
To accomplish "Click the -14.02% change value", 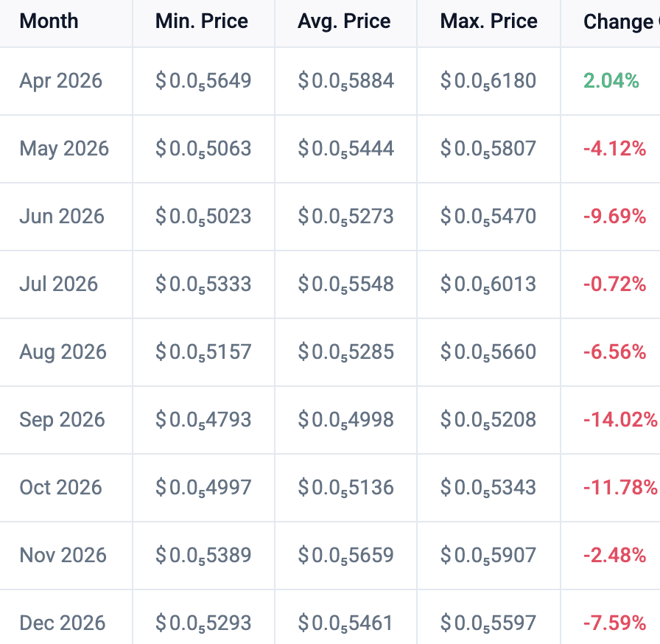I will (x=619, y=419).
